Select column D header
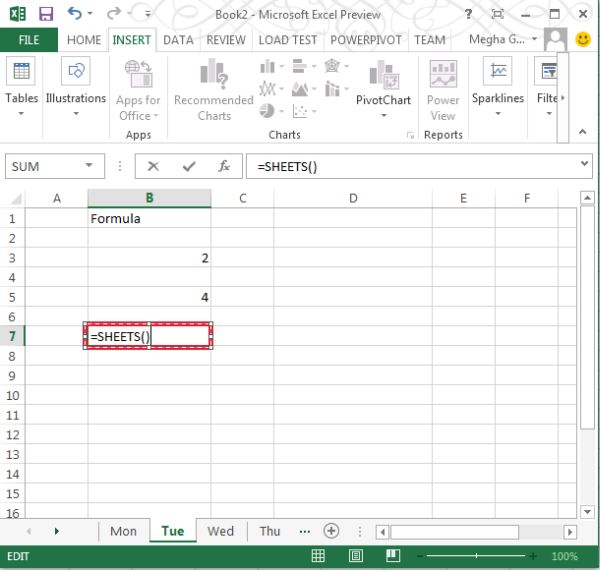The image size is (600, 570). [x=353, y=198]
